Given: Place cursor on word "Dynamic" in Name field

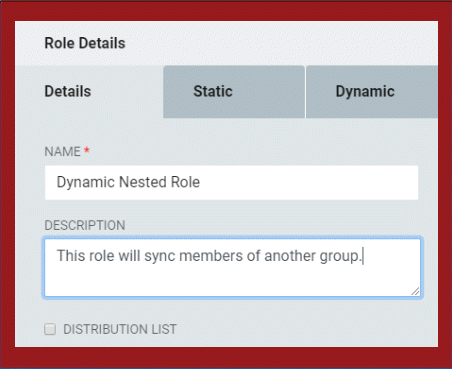Looking at the screenshot, I should tap(86, 182).
